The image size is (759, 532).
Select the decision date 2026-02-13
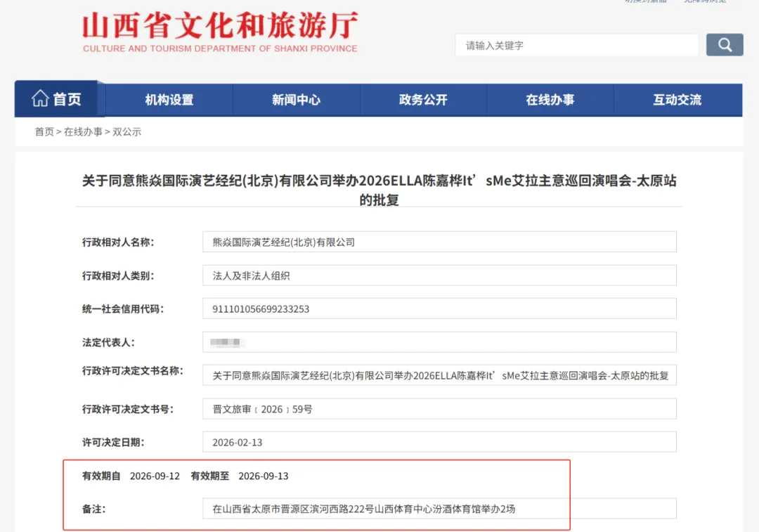click(238, 443)
